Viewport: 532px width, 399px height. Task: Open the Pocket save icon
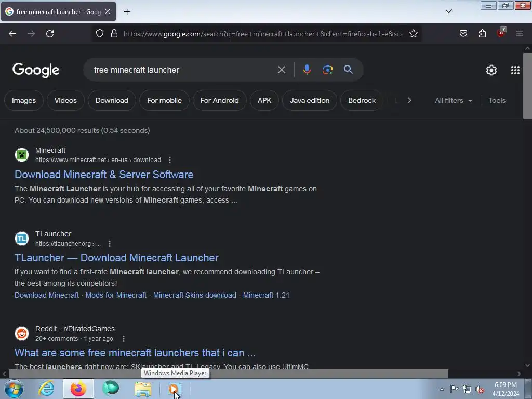pos(463,34)
